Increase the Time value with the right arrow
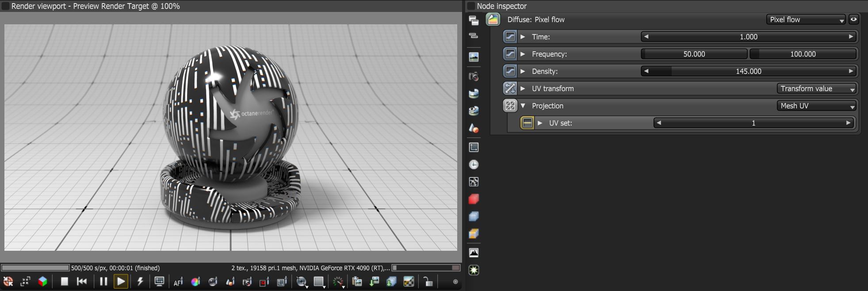The image size is (868, 291). 851,37
